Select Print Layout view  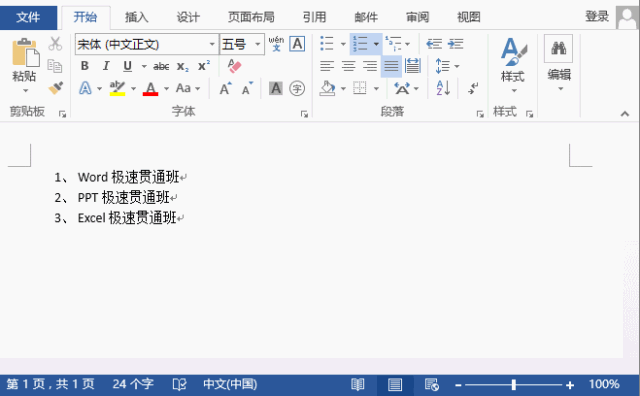click(x=395, y=385)
